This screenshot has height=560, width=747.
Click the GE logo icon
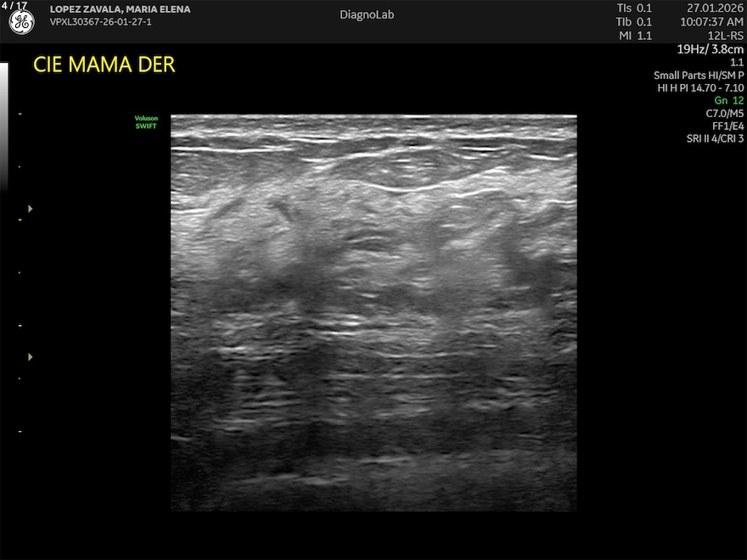[x=21, y=23]
